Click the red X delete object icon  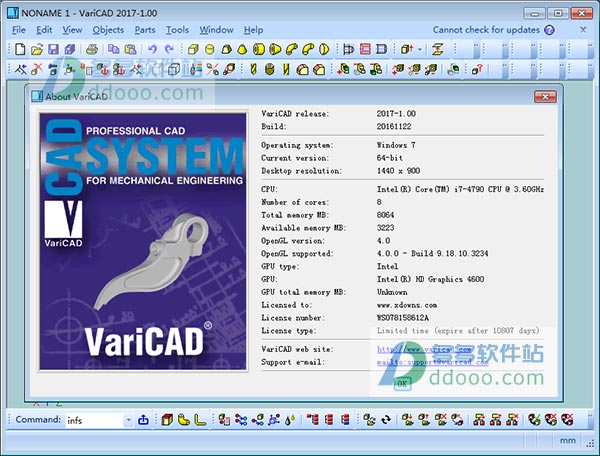[x=37, y=69]
